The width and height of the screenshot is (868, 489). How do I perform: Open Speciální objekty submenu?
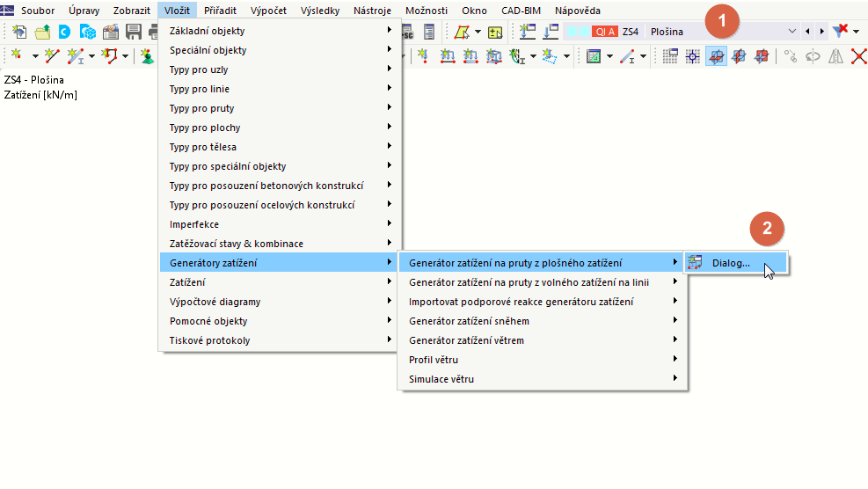tap(281, 50)
